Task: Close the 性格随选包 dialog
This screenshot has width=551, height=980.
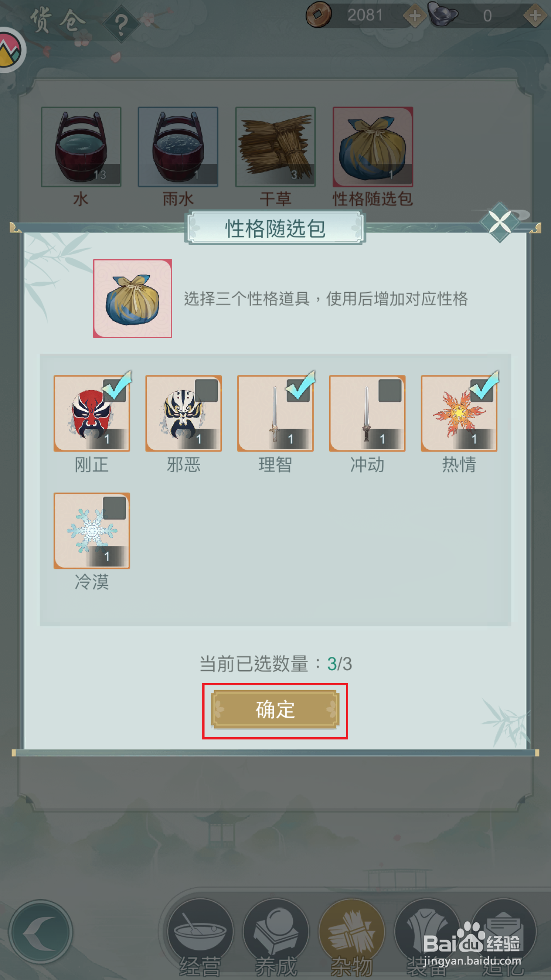Action: pyautogui.click(x=500, y=222)
